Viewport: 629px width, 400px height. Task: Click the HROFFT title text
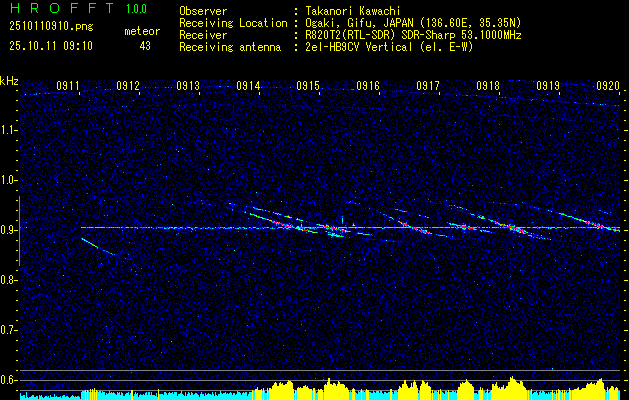pyautogui.click(x=62, y=8)
